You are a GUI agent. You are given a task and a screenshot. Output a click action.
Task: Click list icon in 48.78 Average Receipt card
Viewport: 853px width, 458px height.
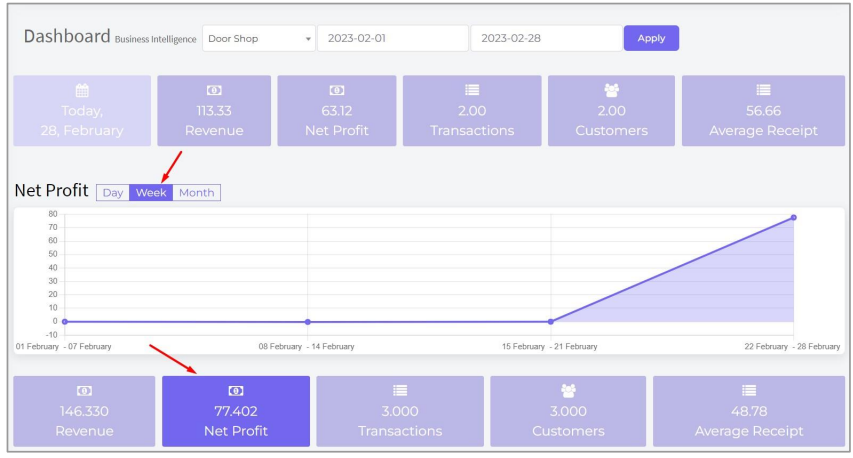tap(749, 391)
